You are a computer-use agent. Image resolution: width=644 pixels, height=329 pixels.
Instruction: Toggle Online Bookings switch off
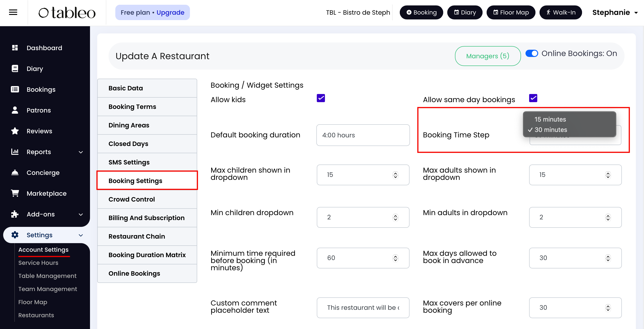(531, 54)
